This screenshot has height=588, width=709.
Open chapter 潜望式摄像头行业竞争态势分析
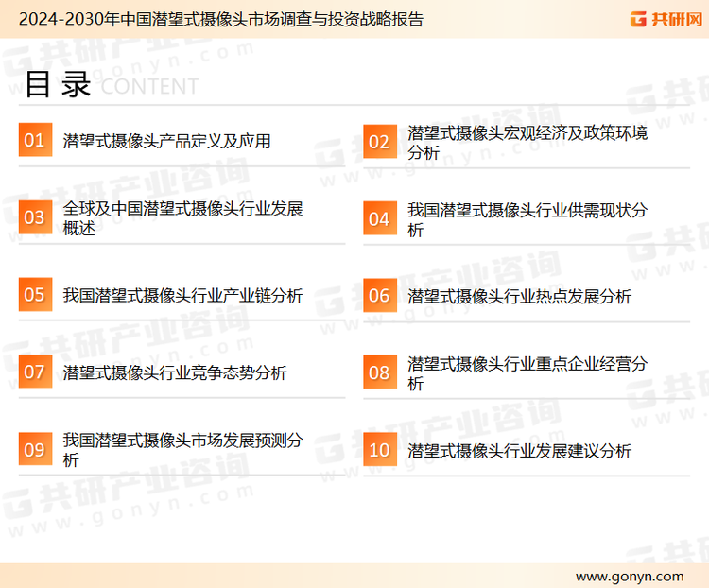(x=175, y=373)
